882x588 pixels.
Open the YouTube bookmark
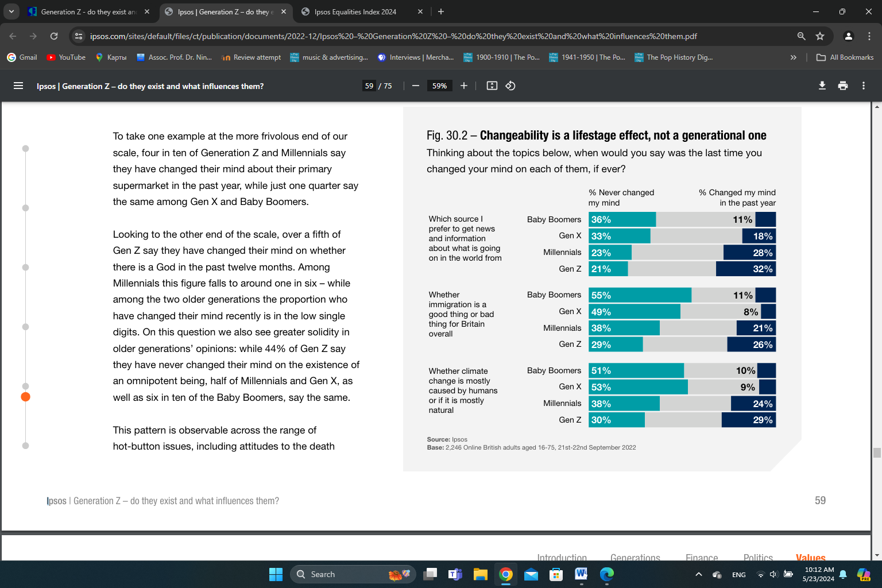[66, 57]
